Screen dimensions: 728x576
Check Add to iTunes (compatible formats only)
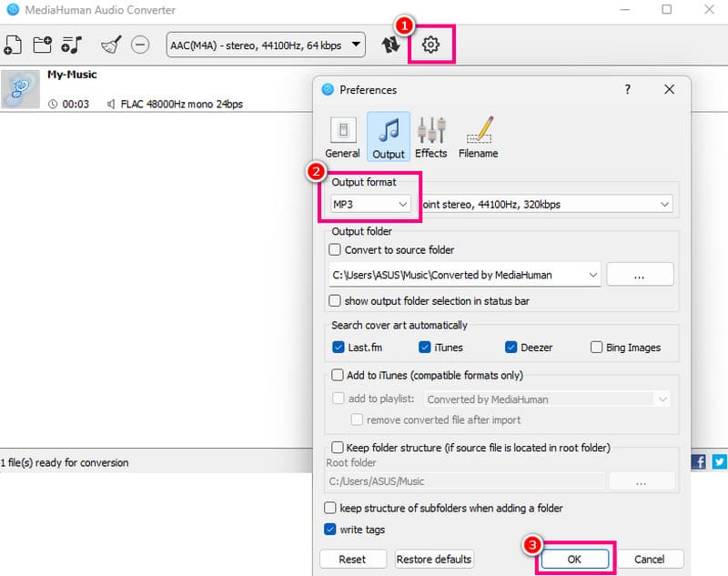[337, 375]
